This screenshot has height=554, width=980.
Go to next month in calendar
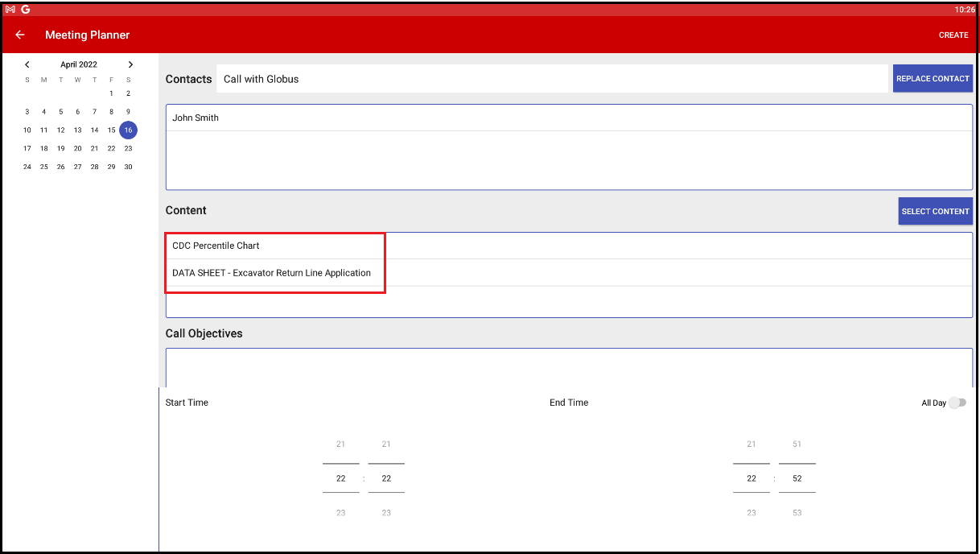(x=130, y=64)
